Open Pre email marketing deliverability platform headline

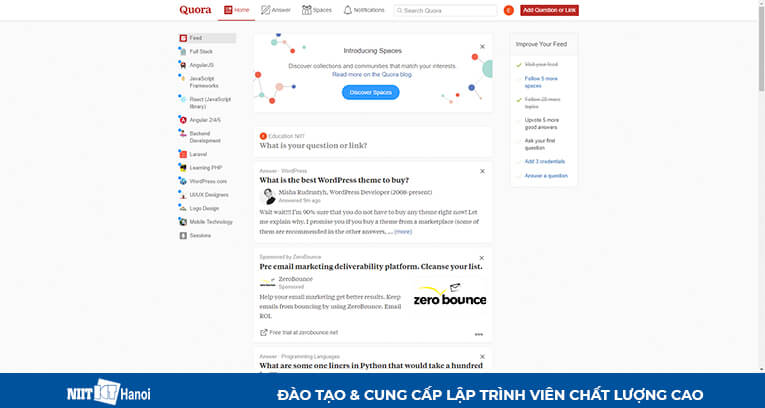coord(371,267)
